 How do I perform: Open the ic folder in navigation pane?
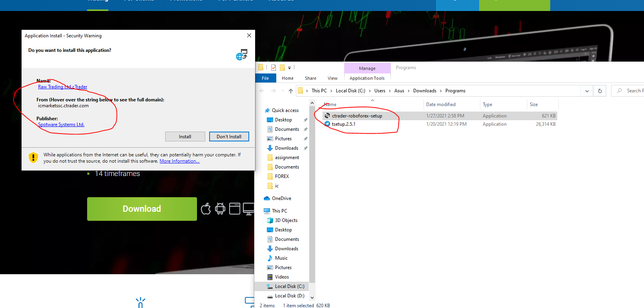click(277, 186)
